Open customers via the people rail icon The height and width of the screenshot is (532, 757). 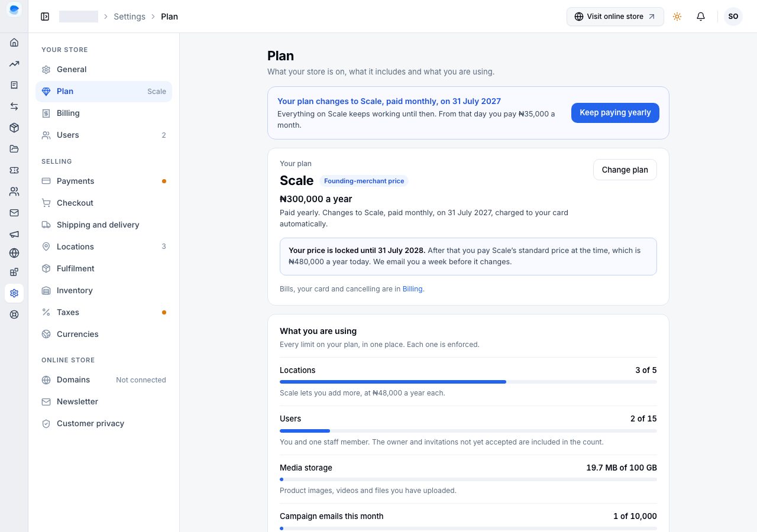[x=14, y=192]
